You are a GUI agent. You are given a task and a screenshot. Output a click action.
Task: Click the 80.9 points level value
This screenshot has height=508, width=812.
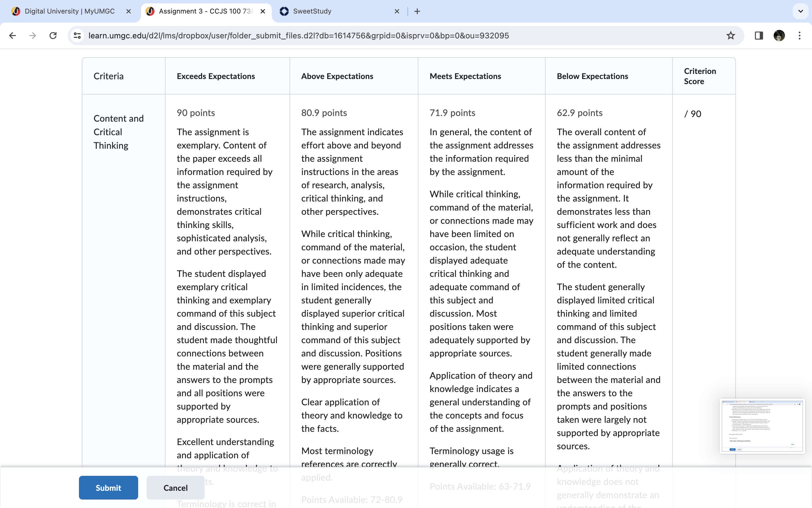pos(324,113)
